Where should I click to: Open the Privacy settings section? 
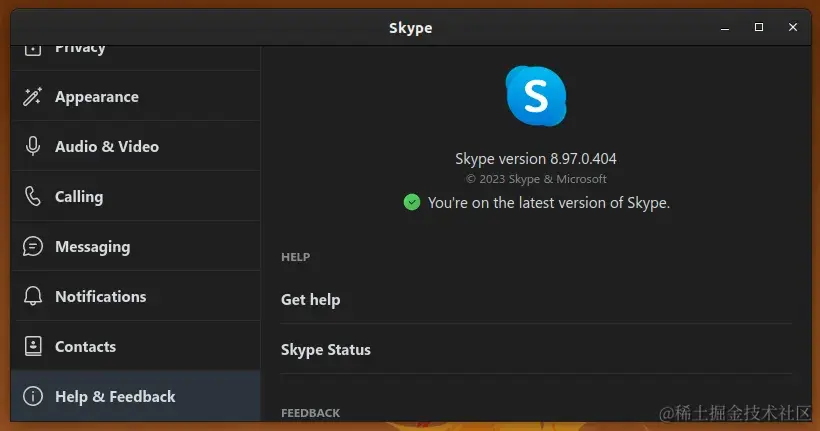click(x=80, y=48)
